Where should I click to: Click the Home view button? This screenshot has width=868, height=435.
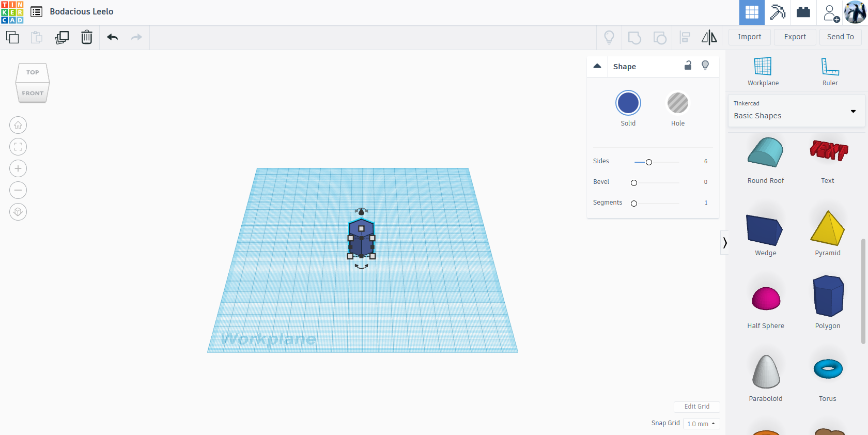click(x=18, y=125)
